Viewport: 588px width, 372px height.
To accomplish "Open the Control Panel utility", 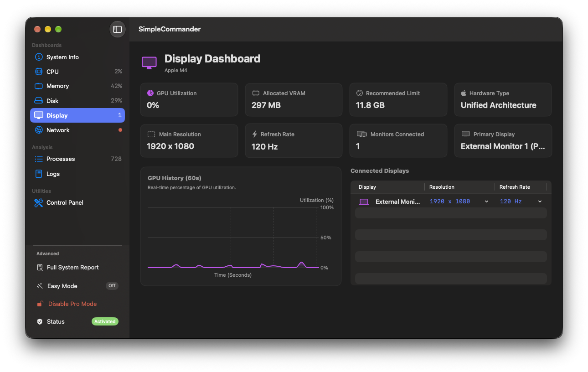I will coord(77,203).
